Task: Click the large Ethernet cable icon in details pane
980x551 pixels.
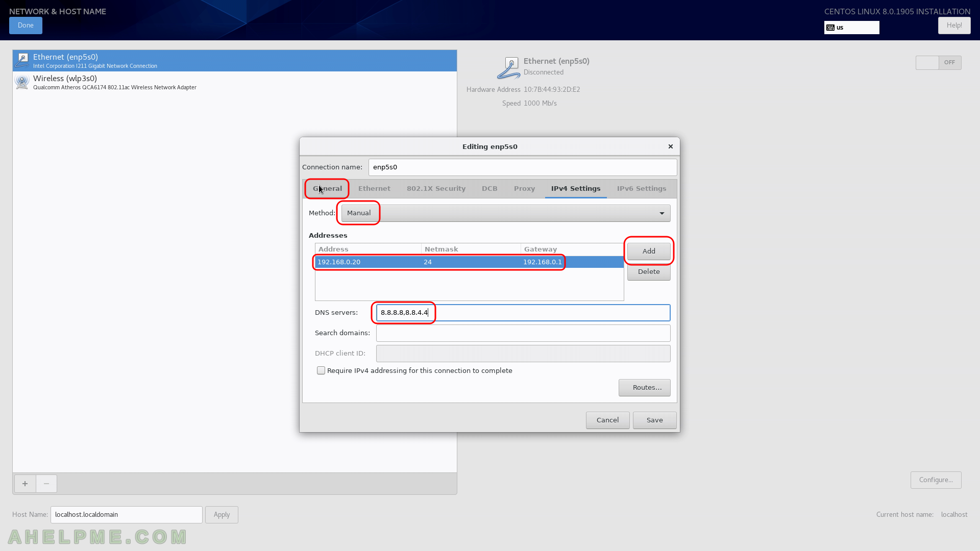Action: 508,68
